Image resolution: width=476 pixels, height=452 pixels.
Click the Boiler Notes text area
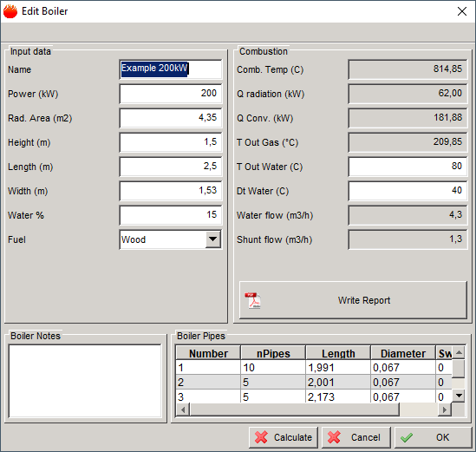click(x=85, y=381)
